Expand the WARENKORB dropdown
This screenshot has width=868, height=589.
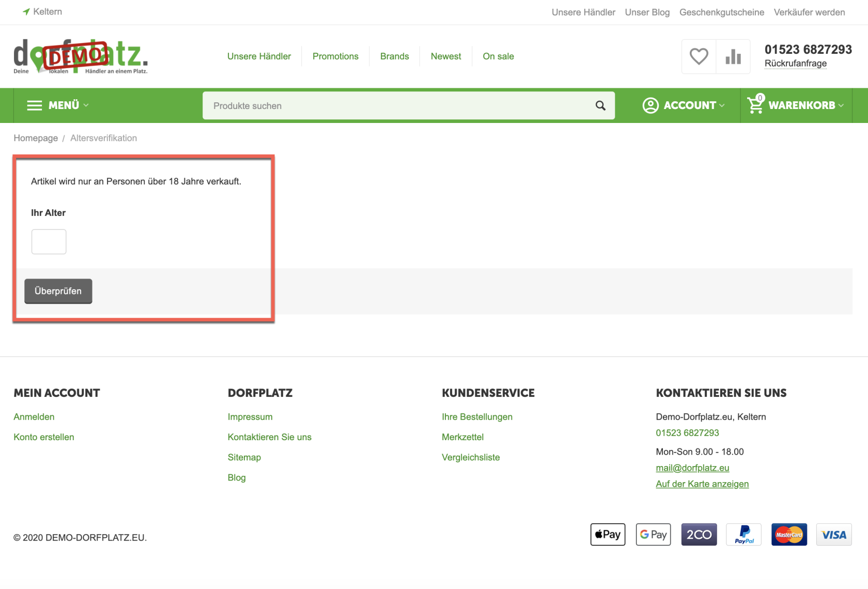pos(796,105)
